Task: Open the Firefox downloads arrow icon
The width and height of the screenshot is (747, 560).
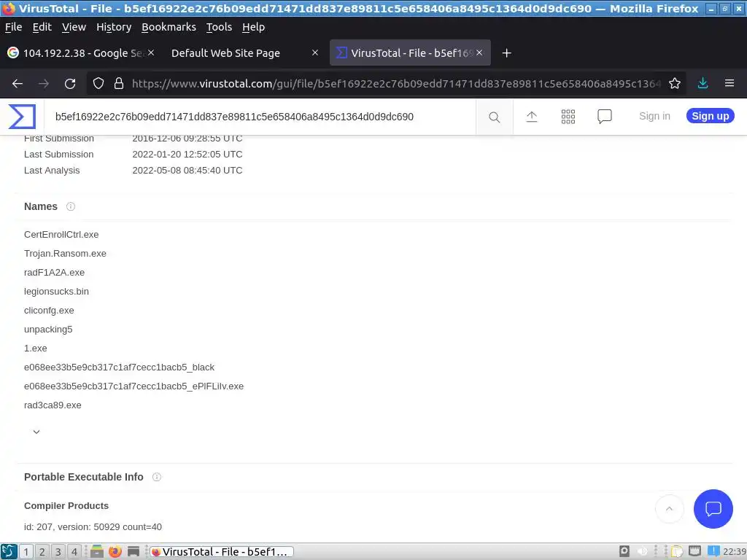Action: pos(703,83)
